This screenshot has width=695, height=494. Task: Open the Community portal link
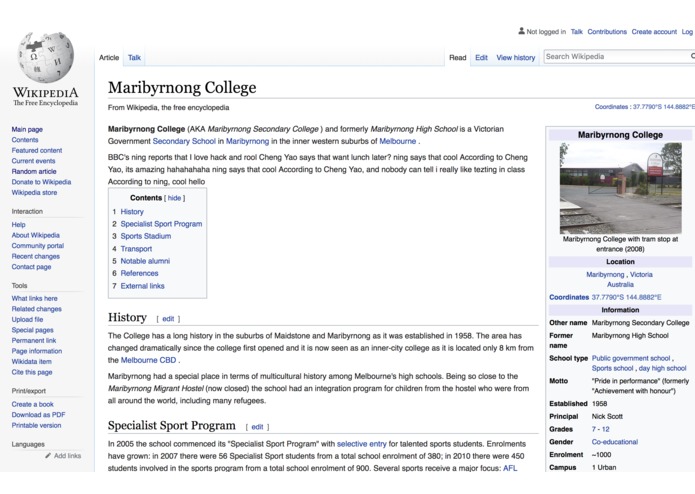38,245
